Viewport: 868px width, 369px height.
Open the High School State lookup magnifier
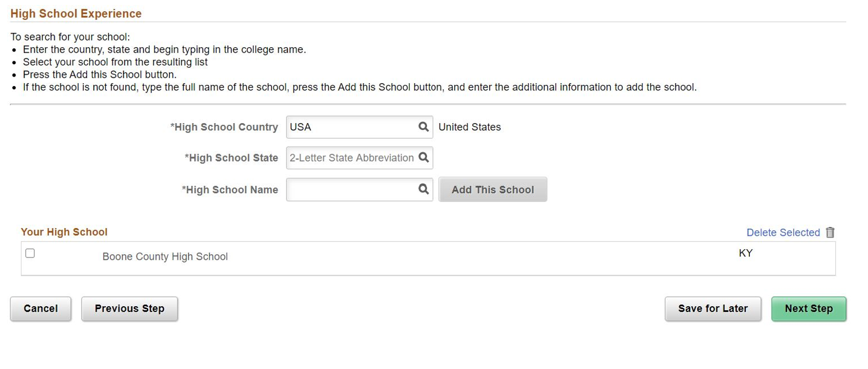click(423, 158)
